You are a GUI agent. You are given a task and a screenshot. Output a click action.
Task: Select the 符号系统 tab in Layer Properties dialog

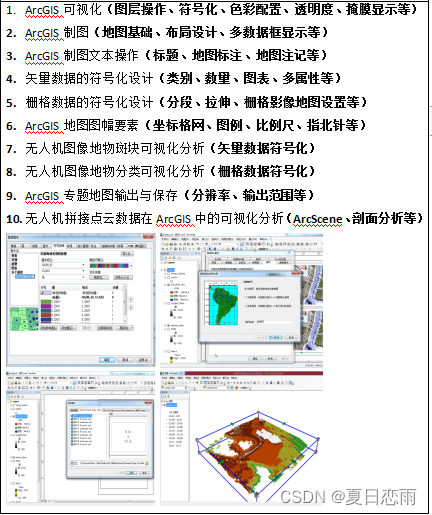click(59, 245)
